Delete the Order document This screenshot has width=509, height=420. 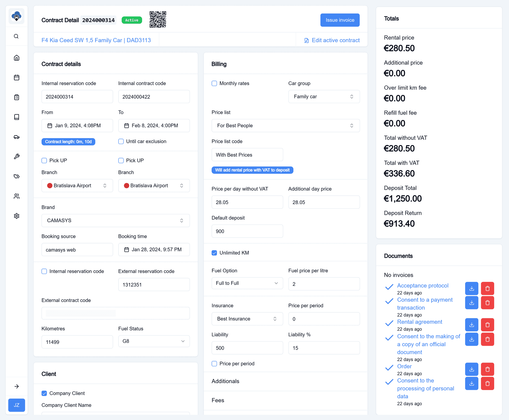488,369
